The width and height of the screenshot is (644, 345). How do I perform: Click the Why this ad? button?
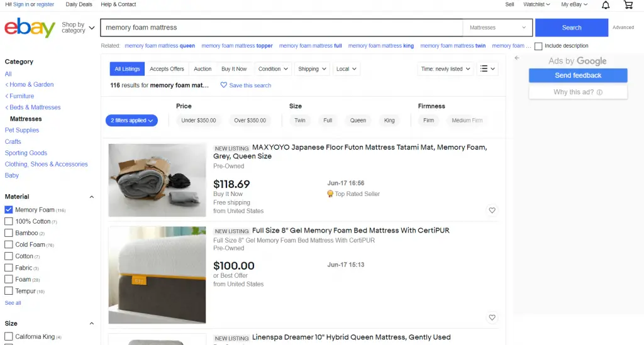pos(578,92)
